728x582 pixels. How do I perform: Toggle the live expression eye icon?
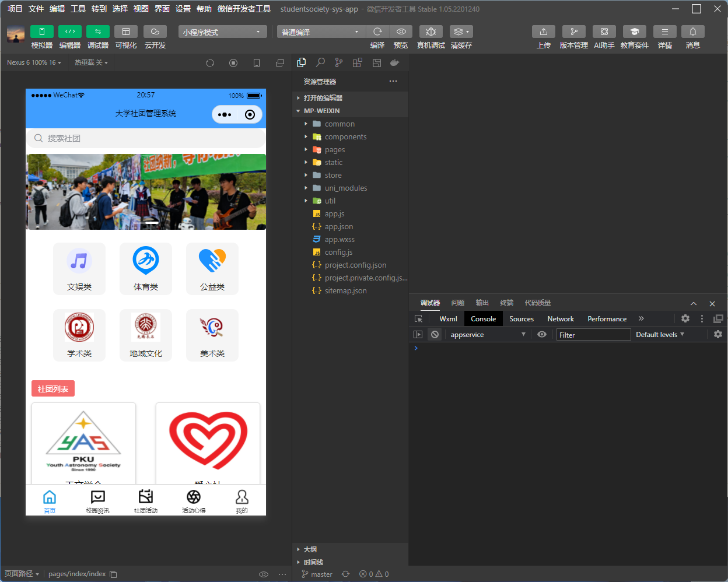pos(542,334)
